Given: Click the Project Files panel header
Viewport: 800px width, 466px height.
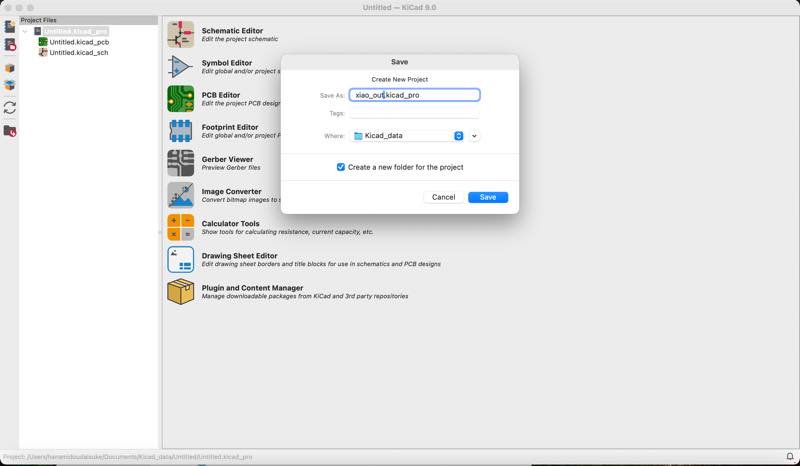Looking at the screenshot, I should [89, 20].
